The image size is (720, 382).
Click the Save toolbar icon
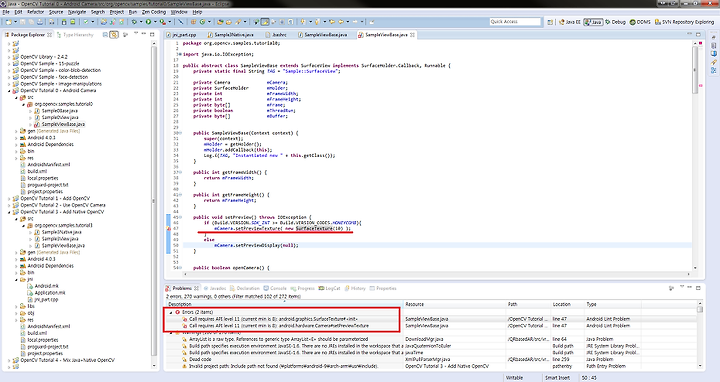point(22,22)
